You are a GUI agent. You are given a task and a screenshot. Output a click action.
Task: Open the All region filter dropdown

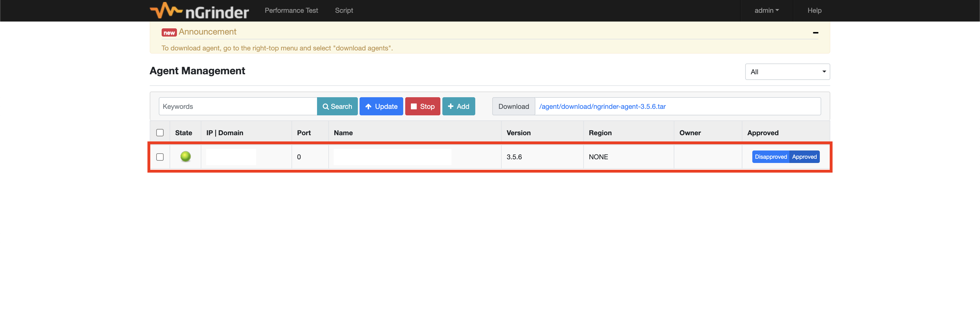click(x=787, y=72)
